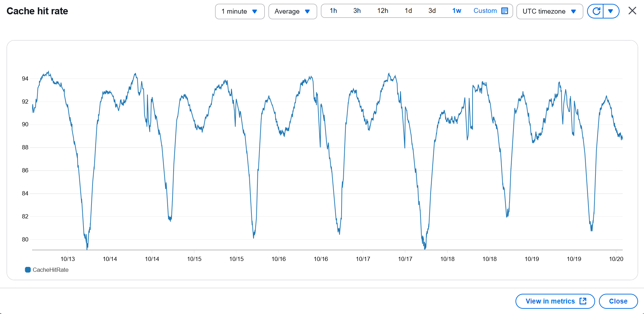The height and width of the screenshot is (314, 644).
Task: Click the CacheHitRate legend label
Action: pyautogui.click(x=51, y=270)
